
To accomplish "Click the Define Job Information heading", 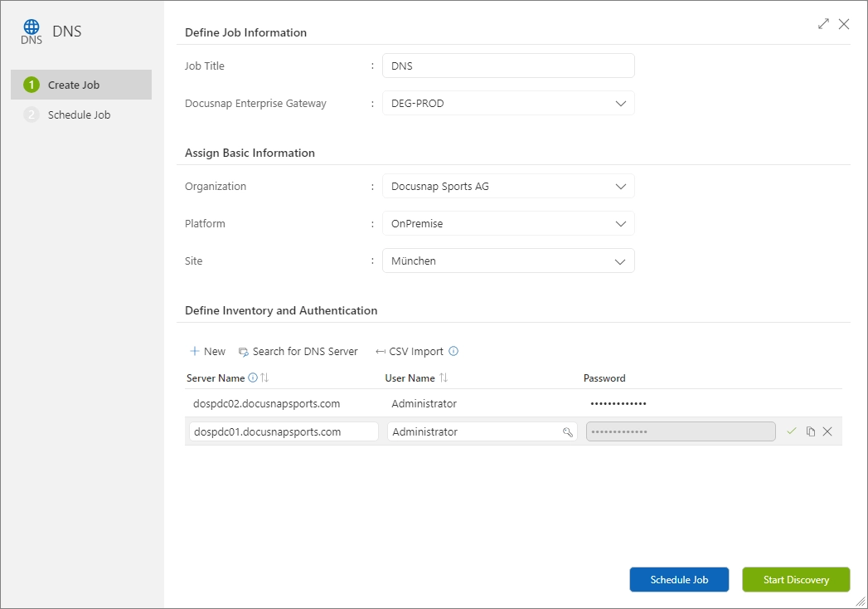I will point(245,32).
